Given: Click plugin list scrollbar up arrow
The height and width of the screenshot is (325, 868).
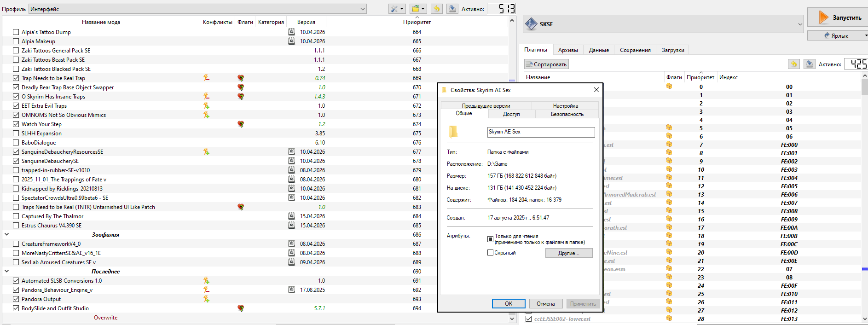Looking at the screenshot, I should click(864, 75).
